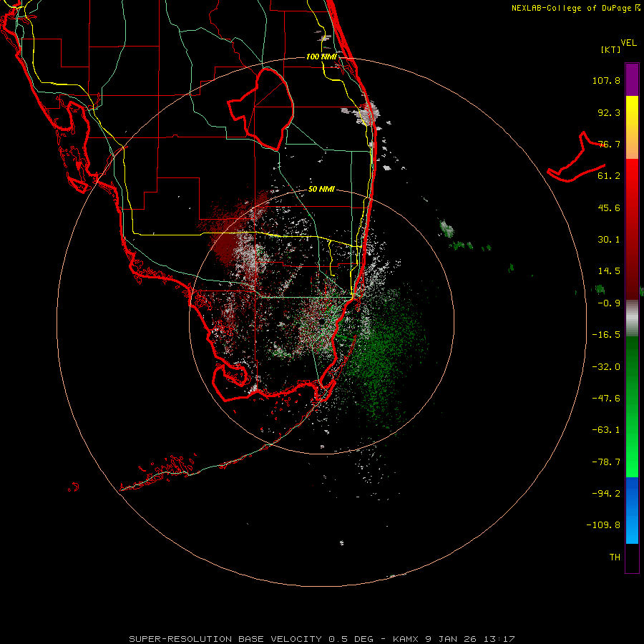Click the TH threshold label
The height and width of the screenshot is (644, 644).
point(615,557)
